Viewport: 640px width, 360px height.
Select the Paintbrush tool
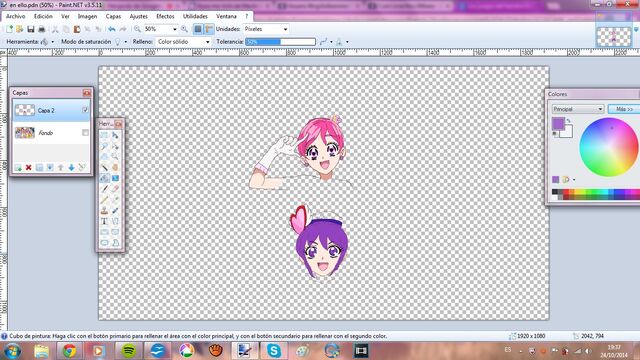104,189
